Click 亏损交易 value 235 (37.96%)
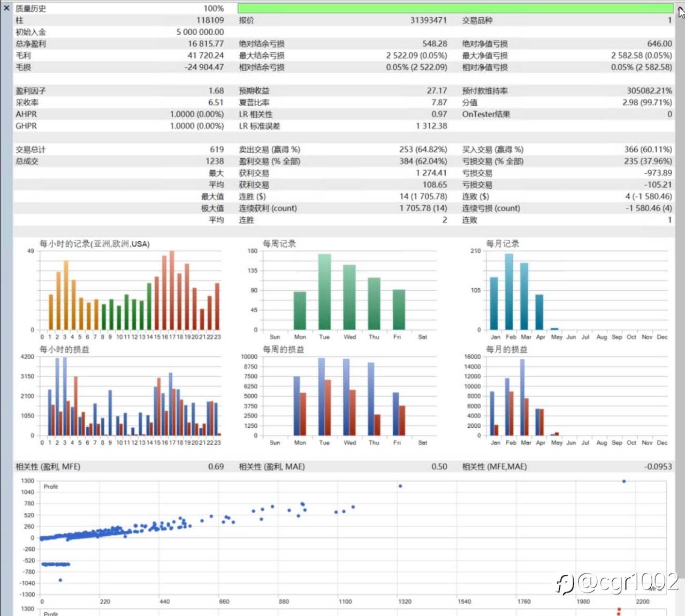The width and height of the screenshot is (685, 616). pos(648,161)
